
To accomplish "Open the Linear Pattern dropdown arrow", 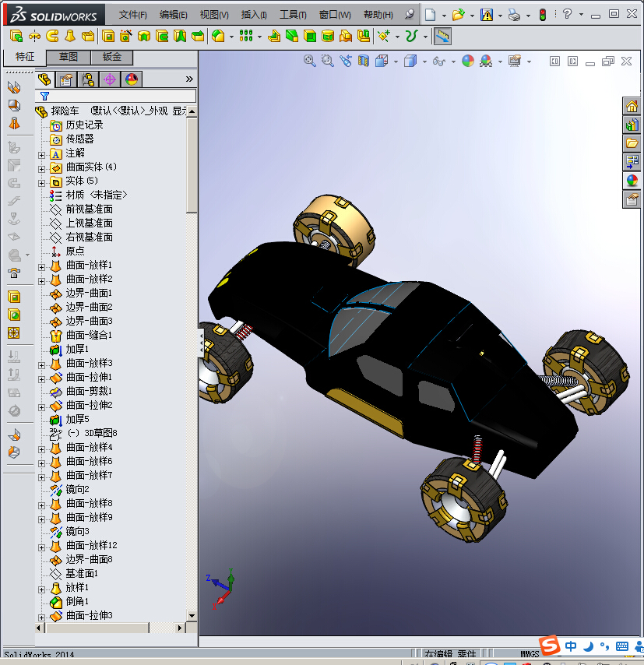I will 259,37.
